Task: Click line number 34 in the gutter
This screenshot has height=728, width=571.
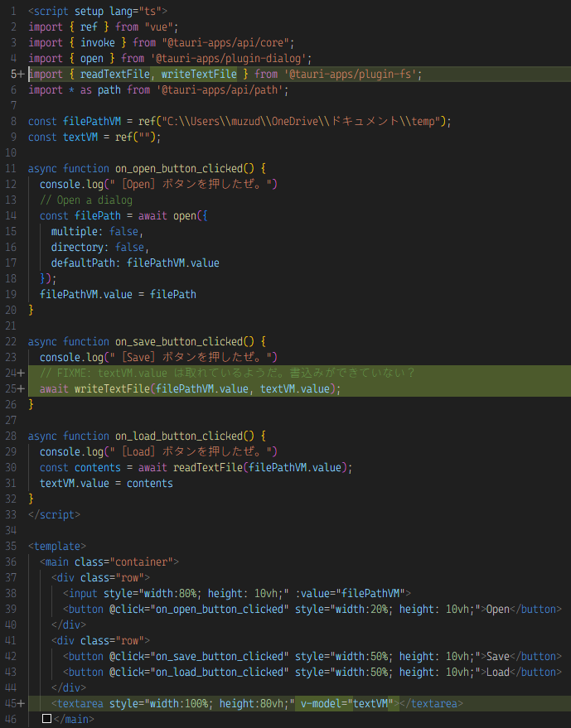Action: tap(11, 531)
